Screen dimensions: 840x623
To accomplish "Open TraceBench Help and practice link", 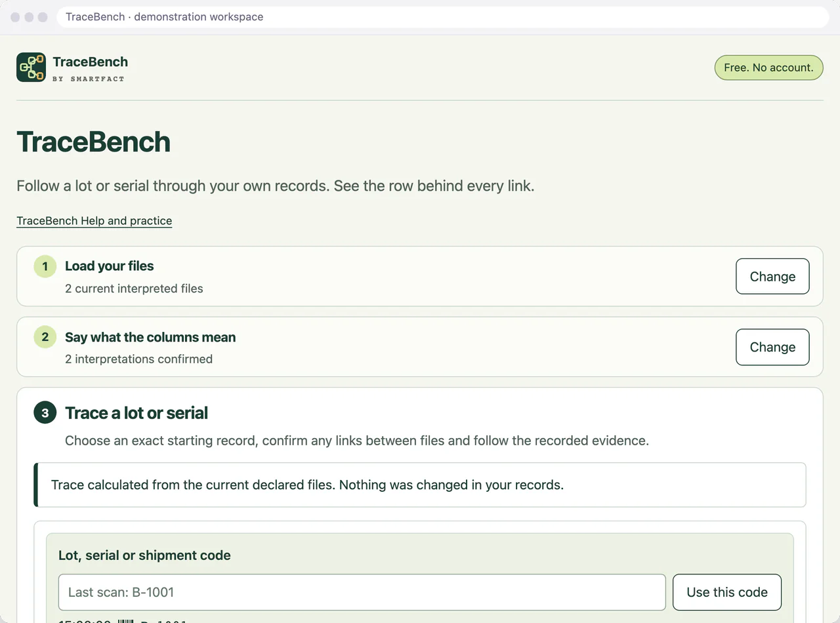I will (x=94, y=221).
